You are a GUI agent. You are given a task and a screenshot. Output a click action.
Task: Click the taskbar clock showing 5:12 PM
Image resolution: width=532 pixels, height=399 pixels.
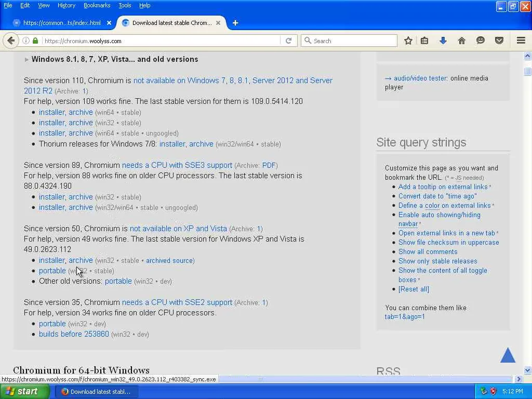(x=513, y=391)
